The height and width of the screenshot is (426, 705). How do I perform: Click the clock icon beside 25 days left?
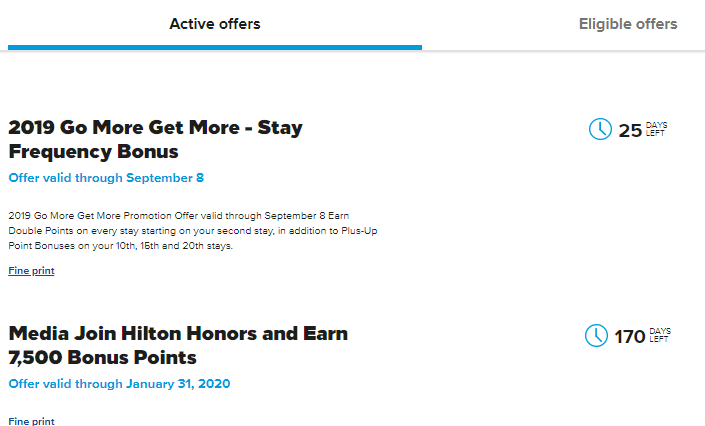pyautogui.click(x=600, y=129)
